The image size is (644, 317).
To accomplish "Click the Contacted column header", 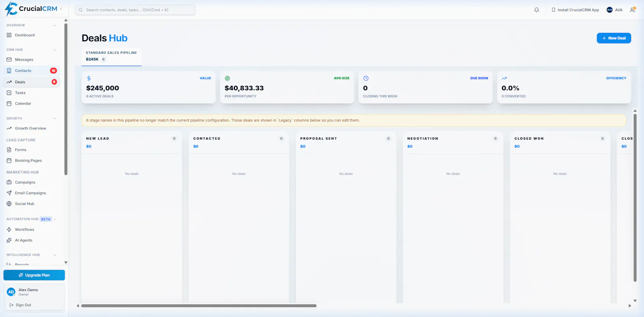I will coord(207,138).
